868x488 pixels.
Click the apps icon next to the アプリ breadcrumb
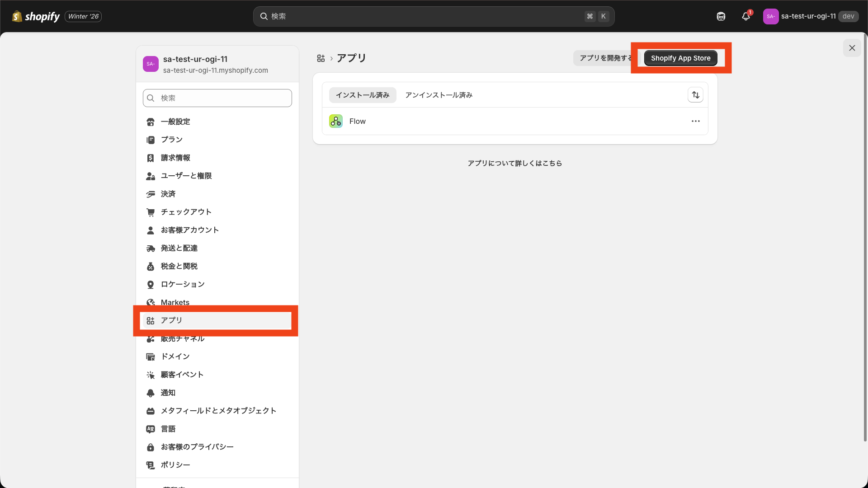(321, 58)
